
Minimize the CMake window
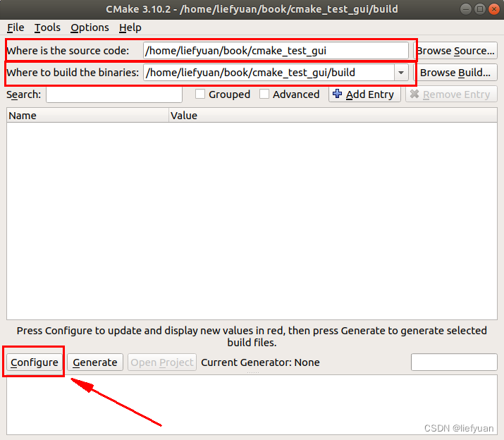point(466,9)
